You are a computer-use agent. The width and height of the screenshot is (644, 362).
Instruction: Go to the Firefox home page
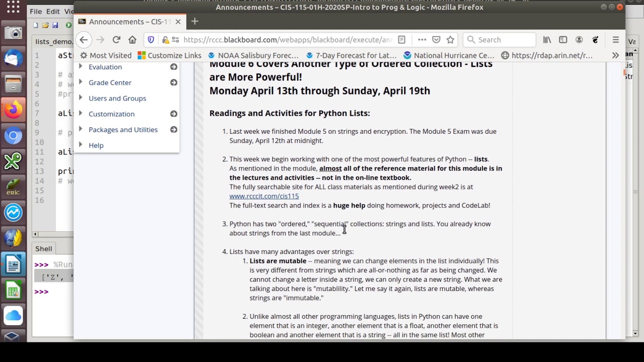point(132,40)
